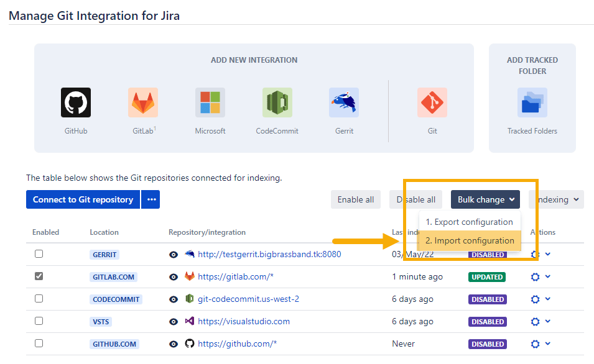The image size is (594, 364).
Task: Open the ellipsis menu beside Connect button
Action: 151,199
